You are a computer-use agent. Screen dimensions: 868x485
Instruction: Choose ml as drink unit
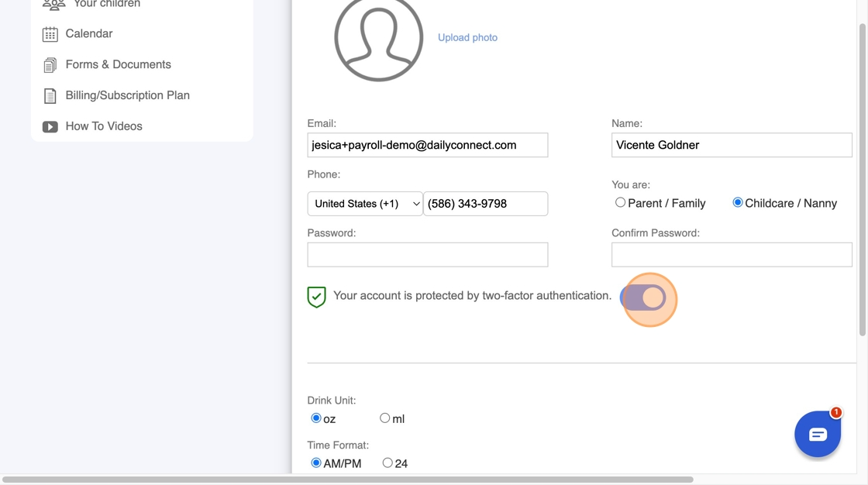(x=384, y=418)
